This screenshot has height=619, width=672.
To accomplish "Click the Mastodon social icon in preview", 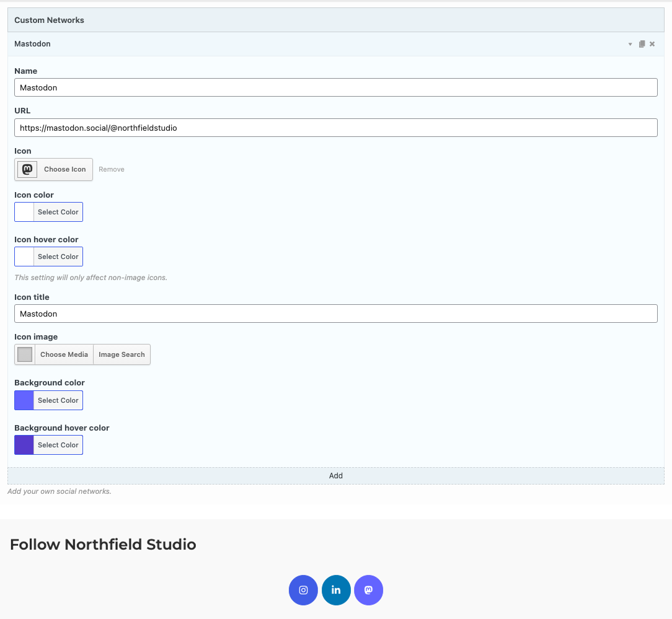I will click(369, 590).
